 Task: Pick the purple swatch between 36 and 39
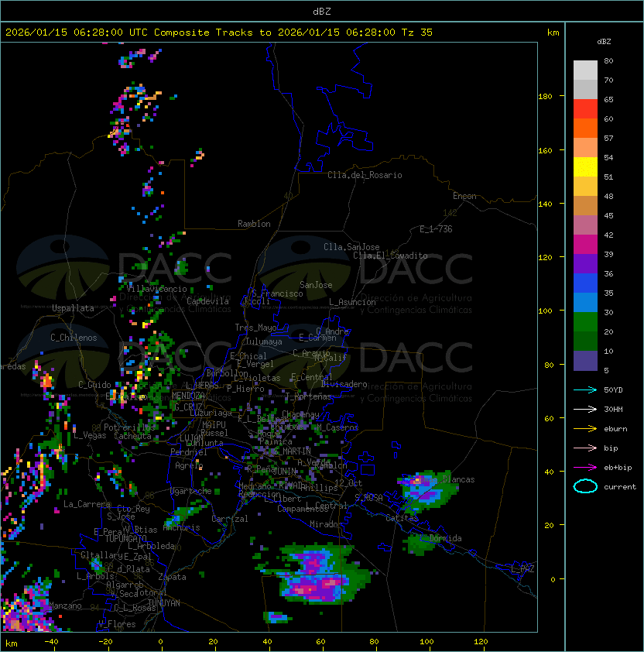tap(585, 263)
